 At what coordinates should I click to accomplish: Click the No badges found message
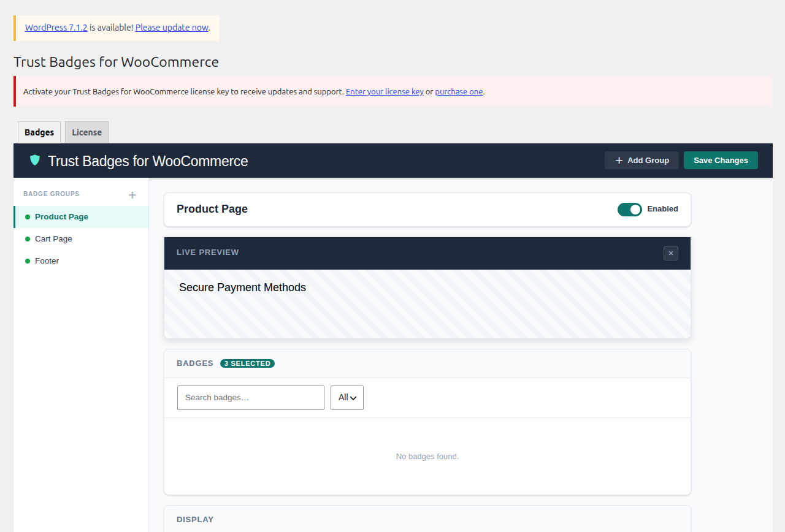pos(427,457)
